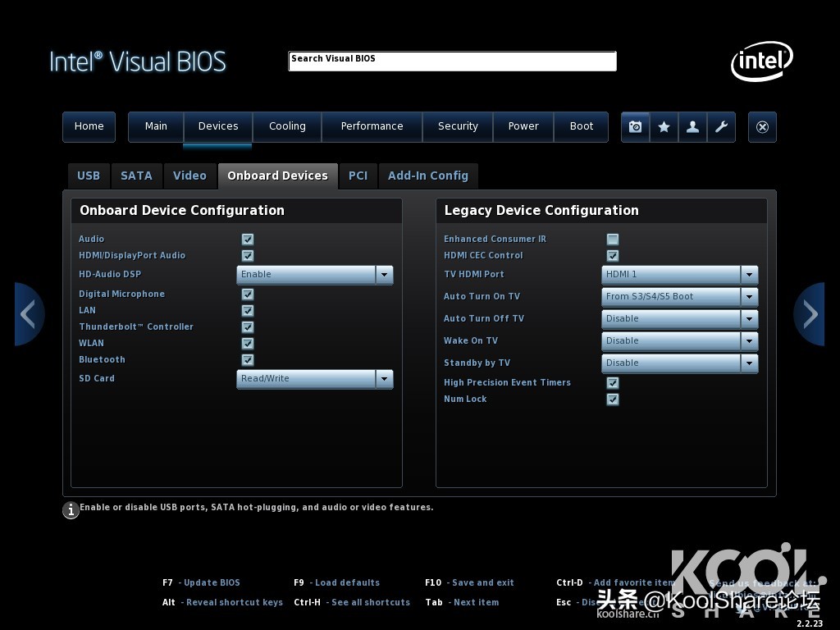Switch to the SATA tab
This screenshot has width=840, height=630.
tap(136, 176)
